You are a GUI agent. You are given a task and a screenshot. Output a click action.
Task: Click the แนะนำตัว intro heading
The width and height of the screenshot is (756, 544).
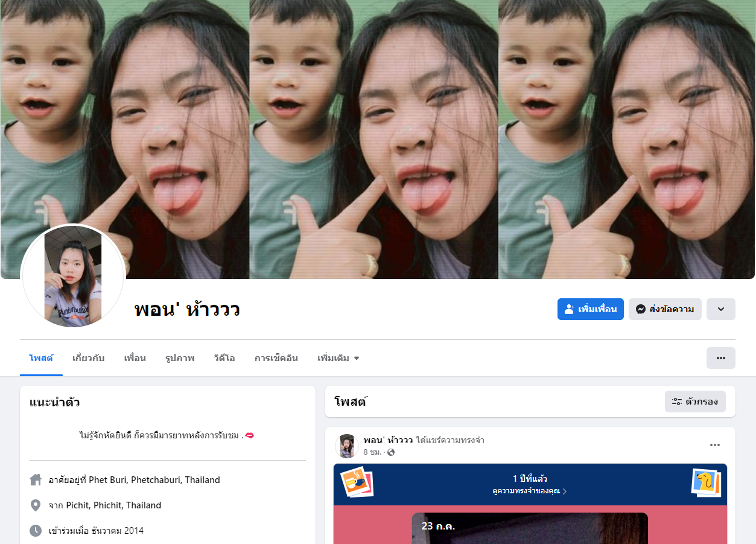pos(54,402)
